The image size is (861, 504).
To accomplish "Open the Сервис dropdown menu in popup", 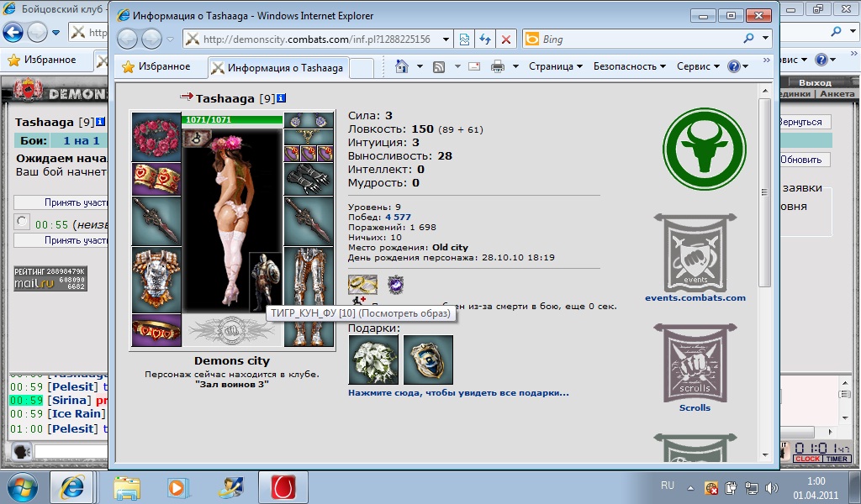I will coord(698,66).
